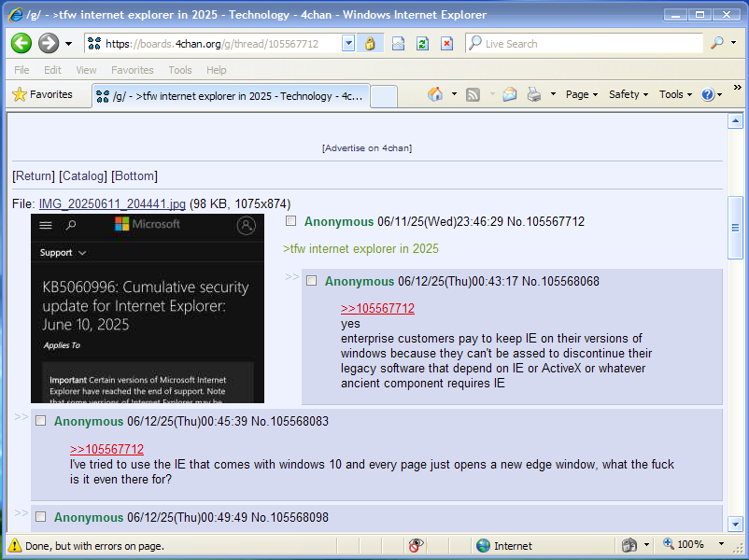749x560 pixels.
Task: Click the >> marker beside post 105568083
Action: (x=21, y=417)
